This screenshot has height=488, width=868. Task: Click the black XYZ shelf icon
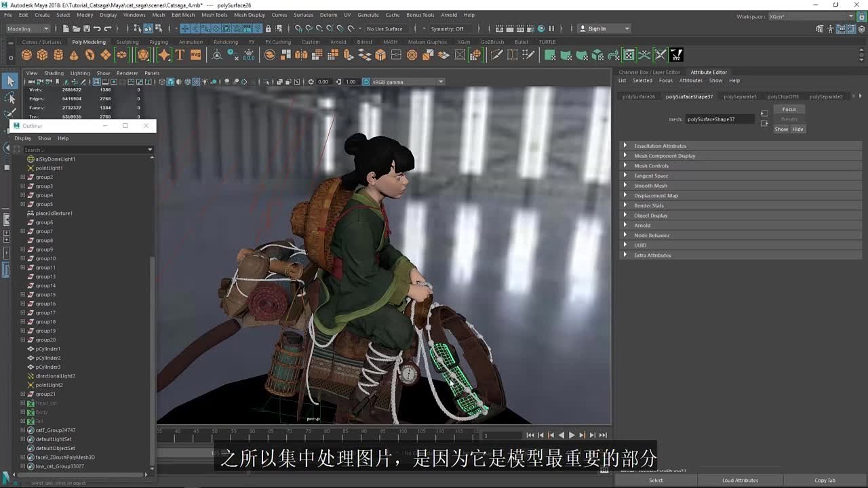click(x=676, y=55)
